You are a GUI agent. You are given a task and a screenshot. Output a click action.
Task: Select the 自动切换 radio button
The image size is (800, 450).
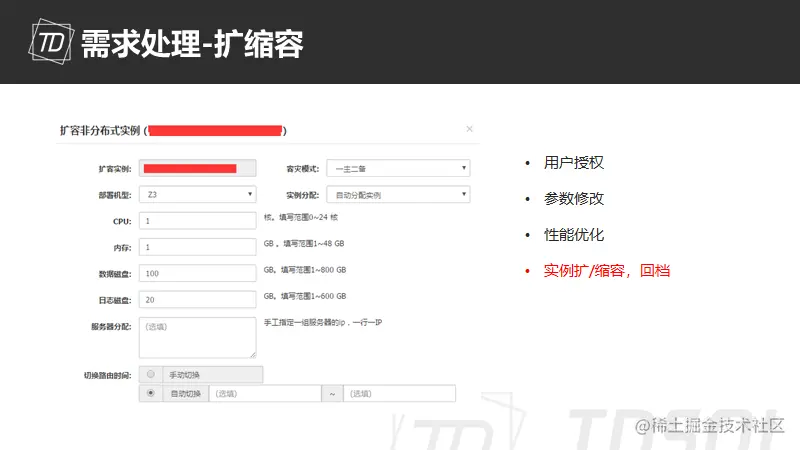click(151, 393)
